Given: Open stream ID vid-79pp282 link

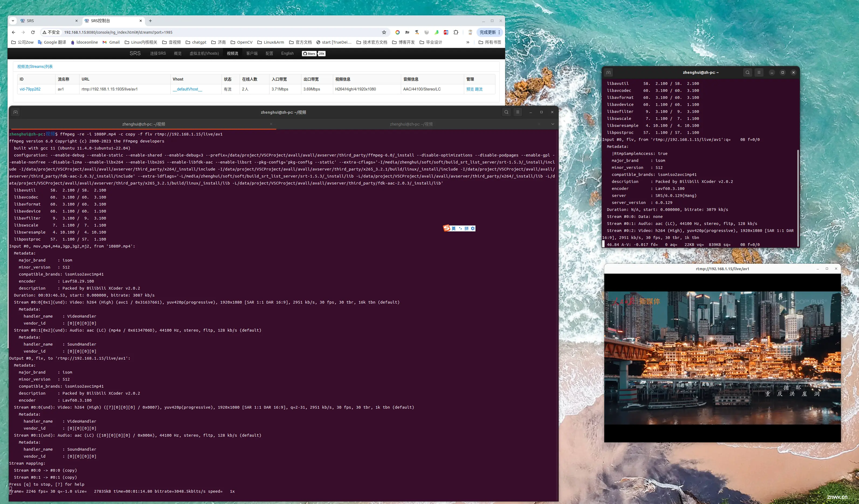Looking at the screenshot, I should [x=30, y=89].
